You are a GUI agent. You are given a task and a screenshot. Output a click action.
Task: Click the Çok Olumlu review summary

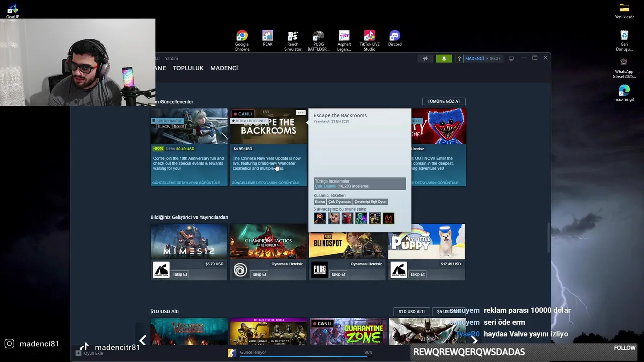click(326, 186)
